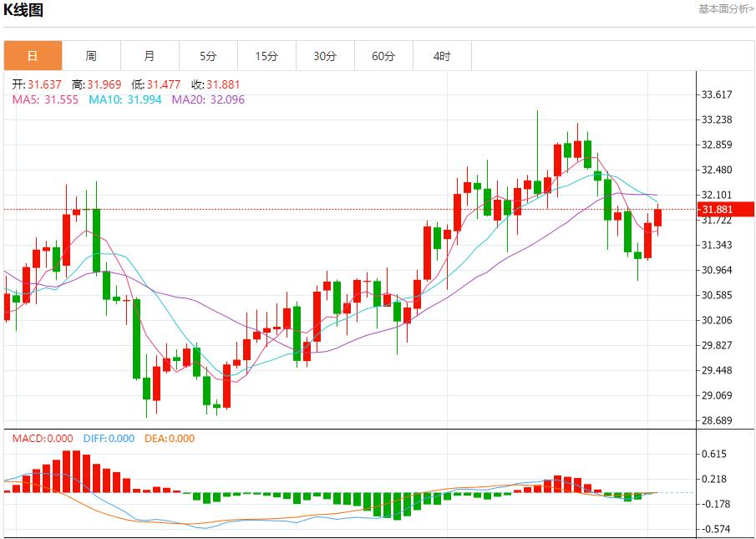
Task: Switch to the 4时 chart tab
Action: 442,56
